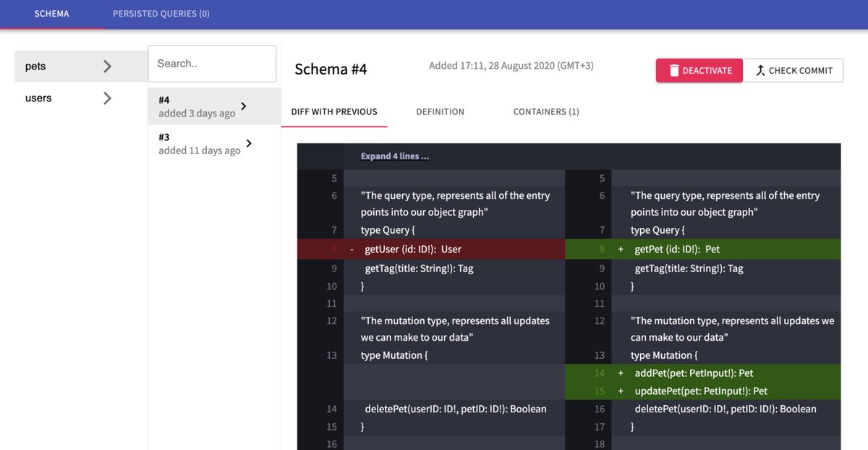
Task: Open schema #3 via its arrow
Action: click(x=249, y=143)
